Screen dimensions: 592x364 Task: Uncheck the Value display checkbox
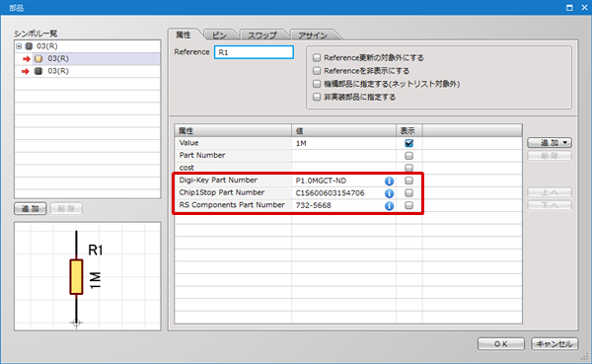pos(408,143)
